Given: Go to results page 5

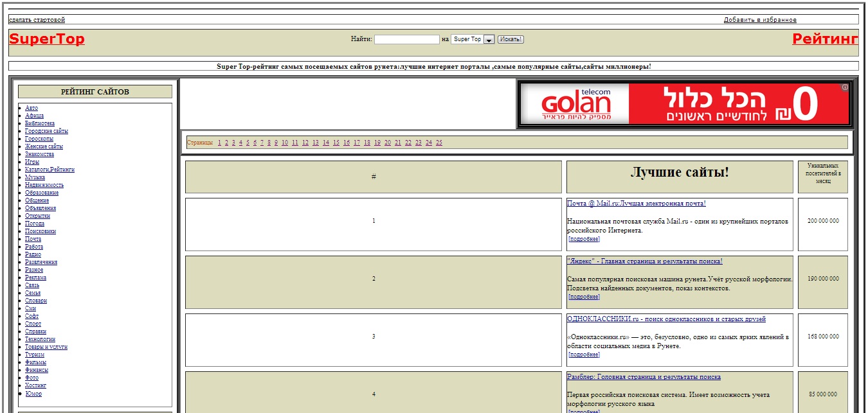Looking at the screenshot, I should click(248, 143).
